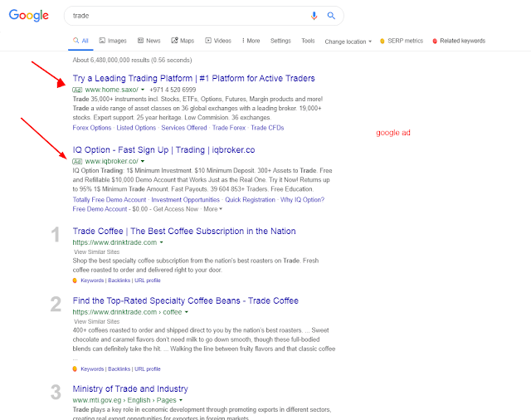Click the www.iqbroker.co/ ad URL
Screen dimensions: 531x420
pyautogui.click(x=112, y=161)
